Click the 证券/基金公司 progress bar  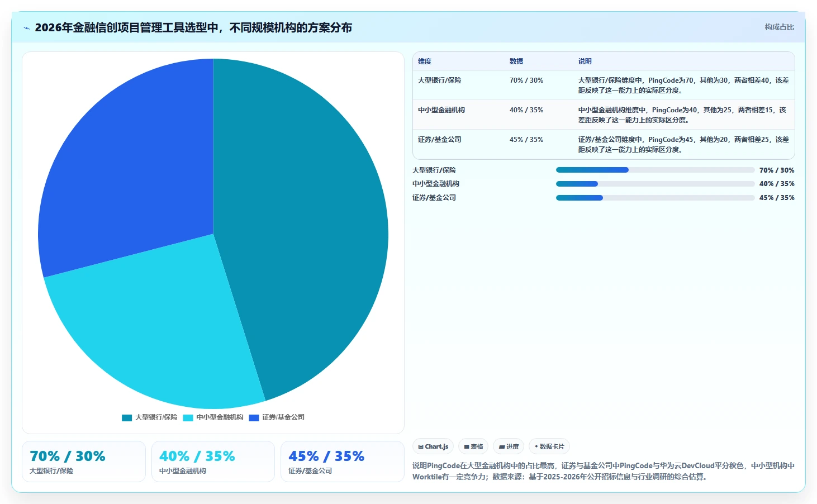pos(655,198)
